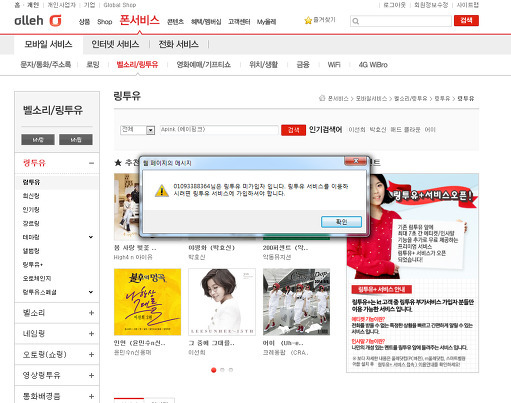Click the home icon in breadcrumb
This screenshot has width=511, height=403.
coord(322,98)
